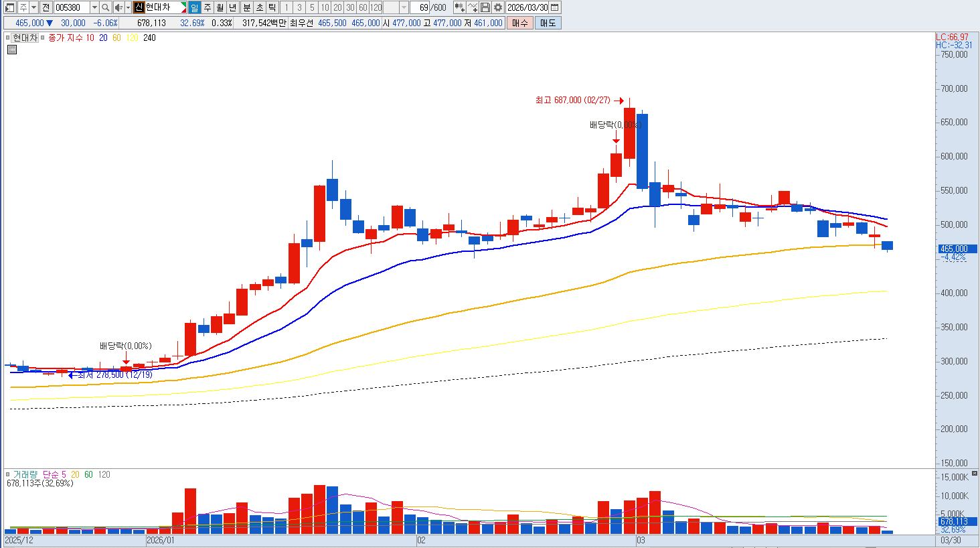Open the empty interval combo box dropdown
Viewport: 980px width, 548px height.
404,7
